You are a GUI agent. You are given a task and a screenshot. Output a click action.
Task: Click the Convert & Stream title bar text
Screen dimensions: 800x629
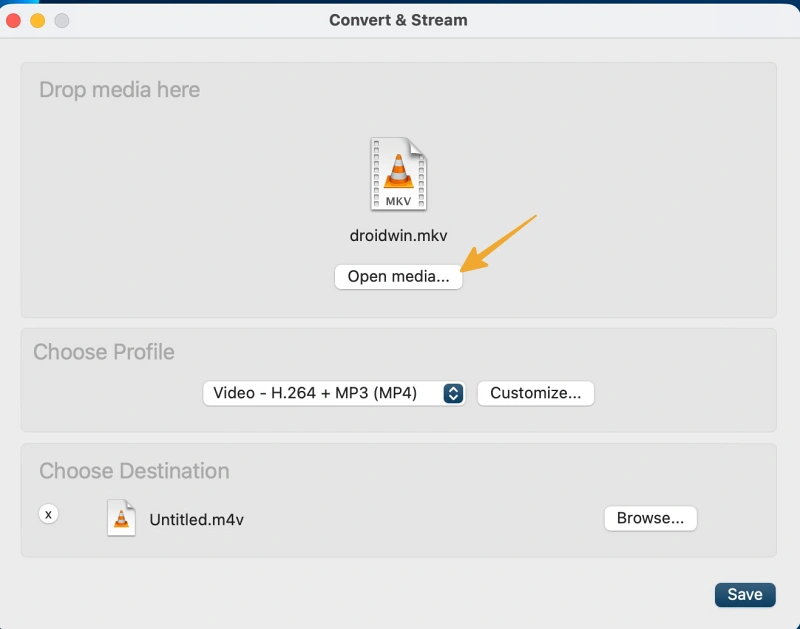coord(398,20)
